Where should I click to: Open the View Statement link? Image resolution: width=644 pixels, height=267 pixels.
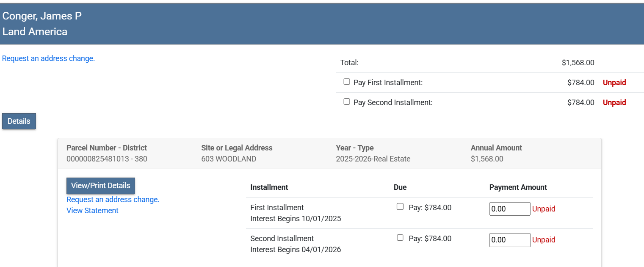pos(92,211)
